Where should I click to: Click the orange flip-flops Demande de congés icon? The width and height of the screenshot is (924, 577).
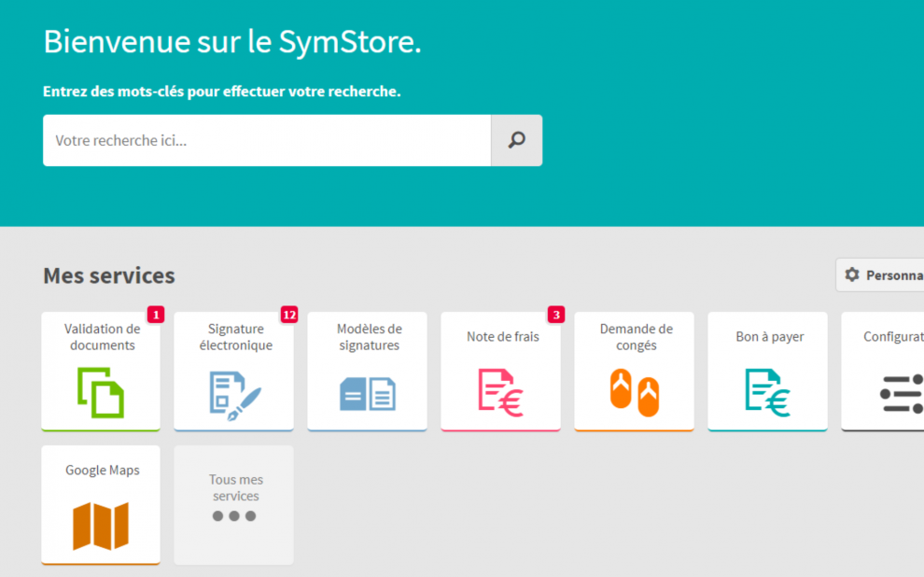[x=634, y=392]
